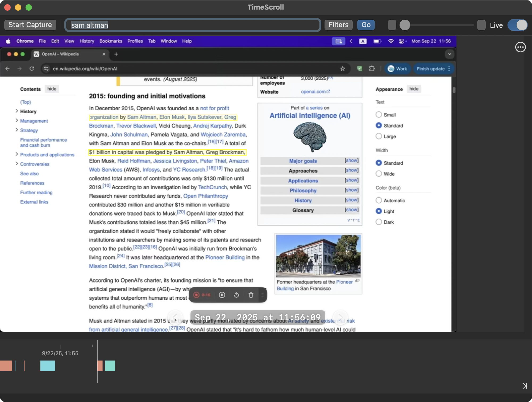Viewport: 532px width, 402px height.
Task: Select Large text size
Action: pyautogui.click(x=379, y=136)
